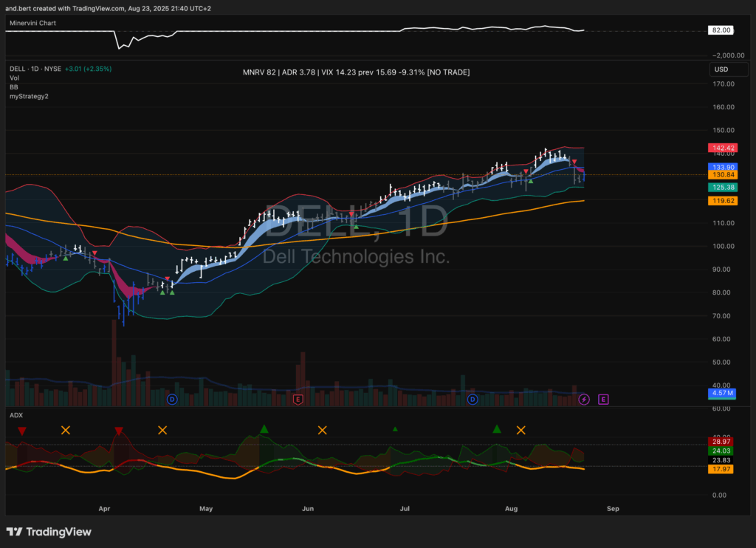Select the Vol indicator legend label
The width and height of the screenshot is (756, 548).
click(x=15, y=78)
